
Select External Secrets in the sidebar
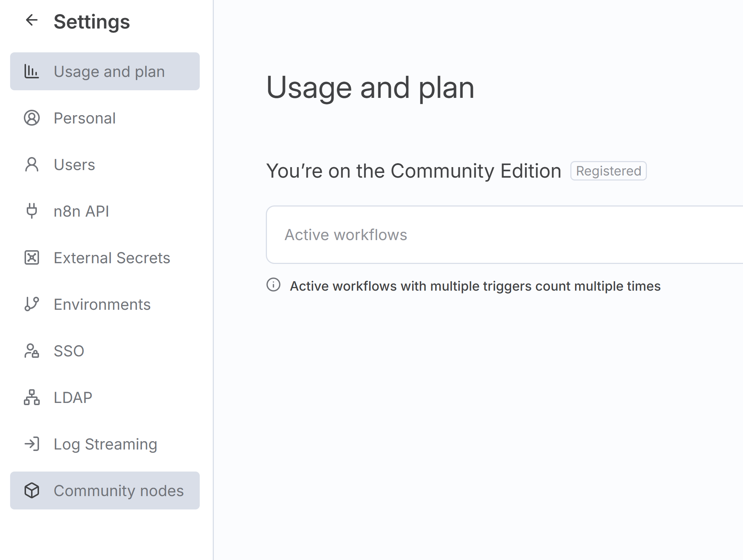pos(112,258)
